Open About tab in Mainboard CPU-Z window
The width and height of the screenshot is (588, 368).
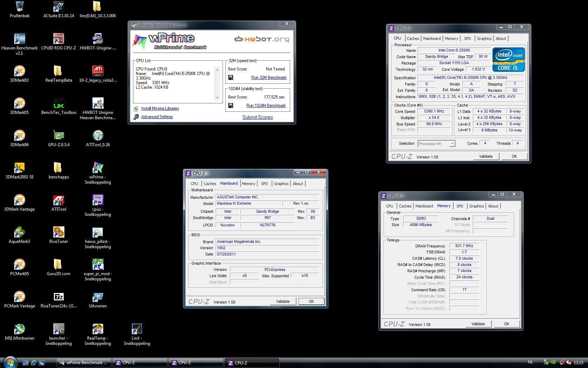(x=298, y=184)
